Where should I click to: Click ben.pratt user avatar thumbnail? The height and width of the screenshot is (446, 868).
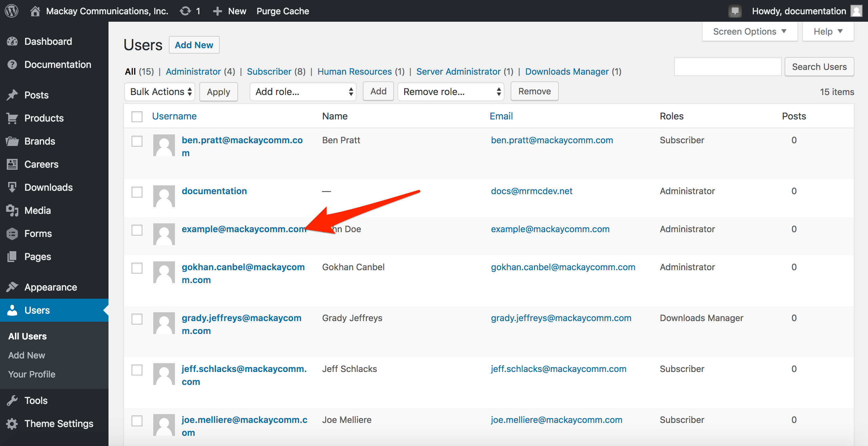pos(164,145)
